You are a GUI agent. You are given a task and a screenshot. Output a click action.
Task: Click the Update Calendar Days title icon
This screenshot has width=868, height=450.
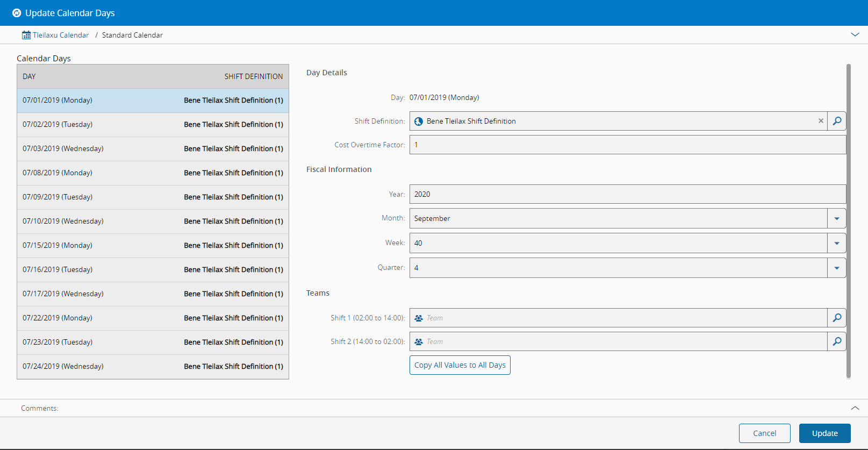(17, 13)
